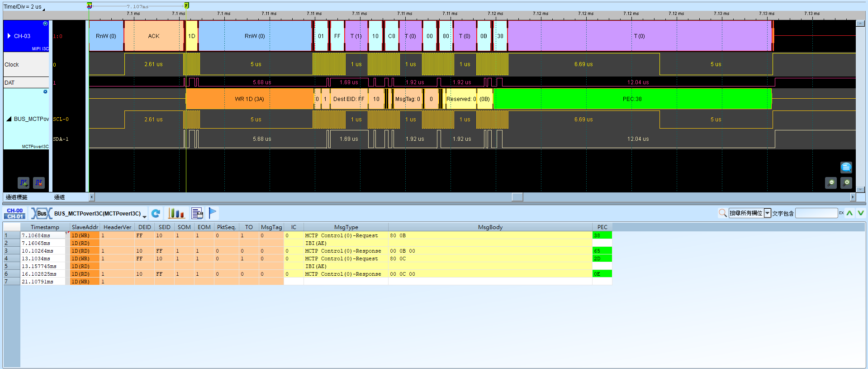
Task: Open settings gear for CH-03 channel
Action: click(x=45, y=24)
